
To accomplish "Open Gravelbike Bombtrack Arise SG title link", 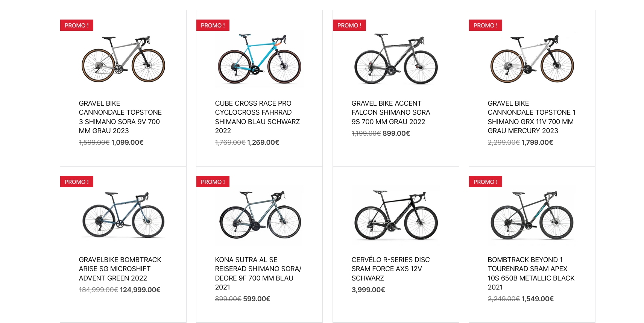I will point(120,269).
